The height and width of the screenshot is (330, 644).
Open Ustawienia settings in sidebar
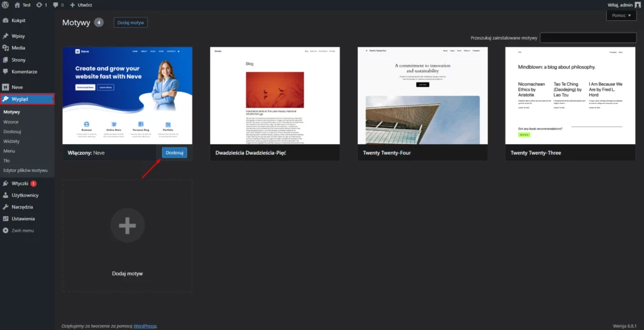pyautogui.click(x=23, y=219)
